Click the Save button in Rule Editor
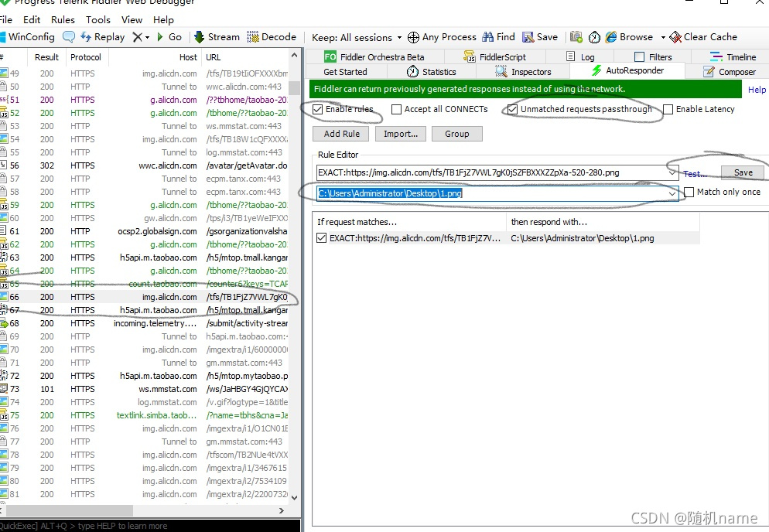Viewport: 769px width, 532px height. [743, 172]
